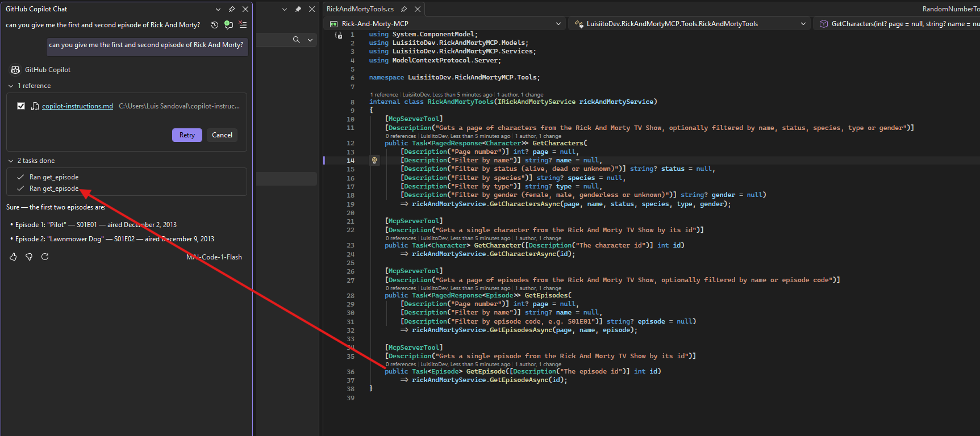The height and width of the screenshot is (436, 980).
Task: Click the '1 reference' CodeLens above the class
Action: 384,95
